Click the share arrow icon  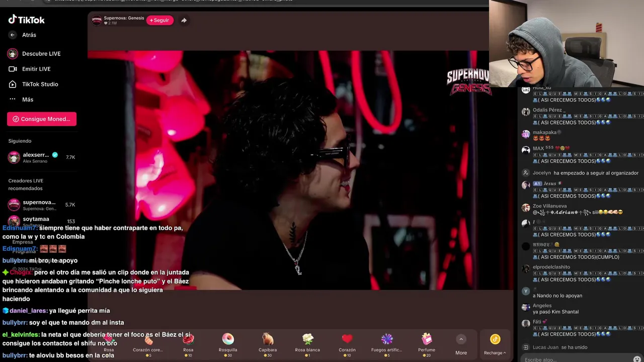pyautogui.click(x=184, y=20)
